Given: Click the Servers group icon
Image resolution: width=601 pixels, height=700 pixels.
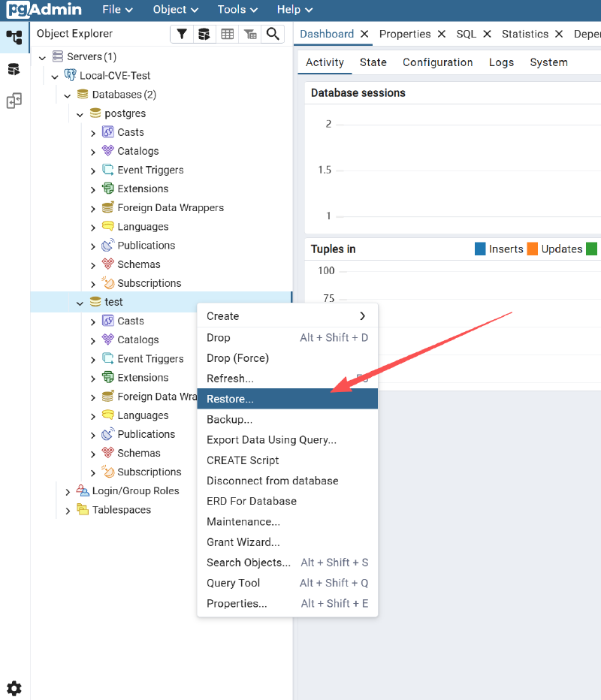Looking at the screenshot, I should click(x=58, y=56).
